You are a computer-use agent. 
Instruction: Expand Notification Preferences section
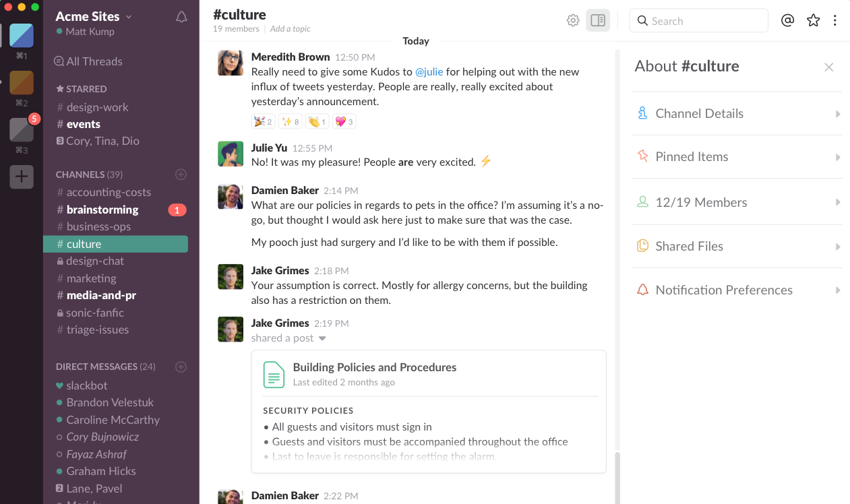click(x=737, y=290)
